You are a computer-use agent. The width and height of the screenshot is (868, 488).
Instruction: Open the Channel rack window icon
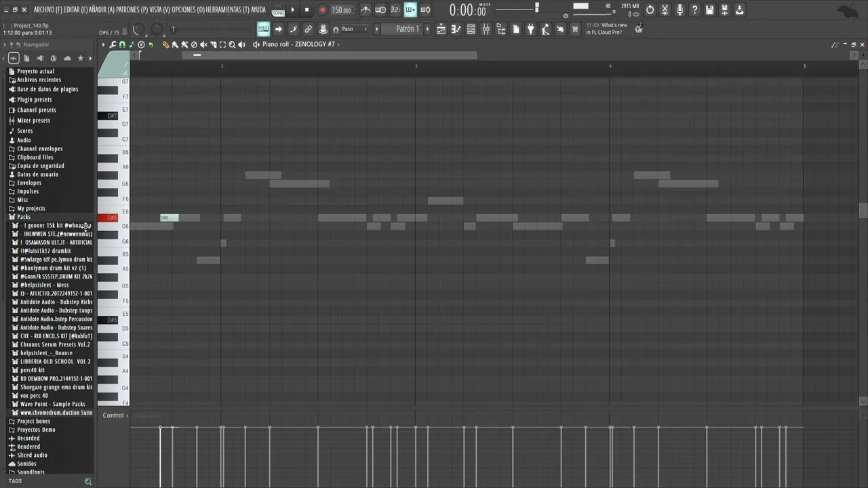(470, 29)
